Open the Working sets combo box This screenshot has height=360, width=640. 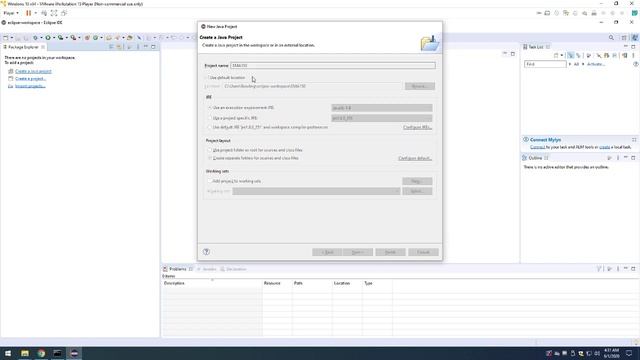[x=316, y=191]
